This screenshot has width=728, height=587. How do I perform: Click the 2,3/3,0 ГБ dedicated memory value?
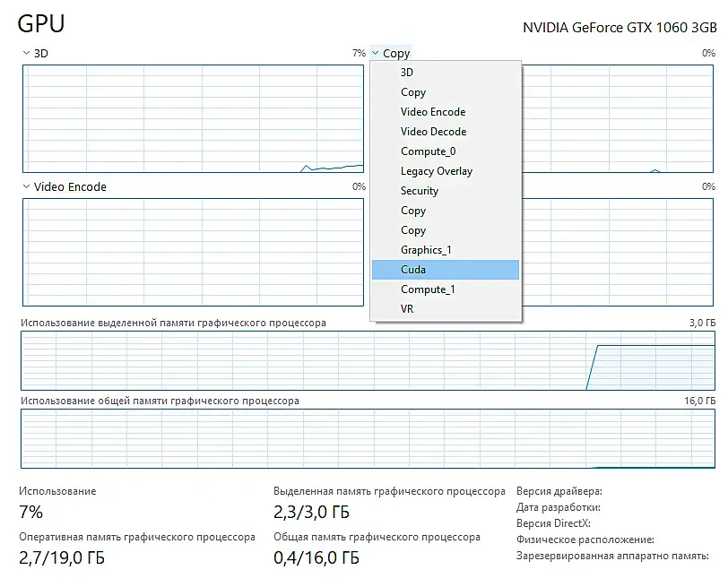pyautogui.click(x=311, y=513)
